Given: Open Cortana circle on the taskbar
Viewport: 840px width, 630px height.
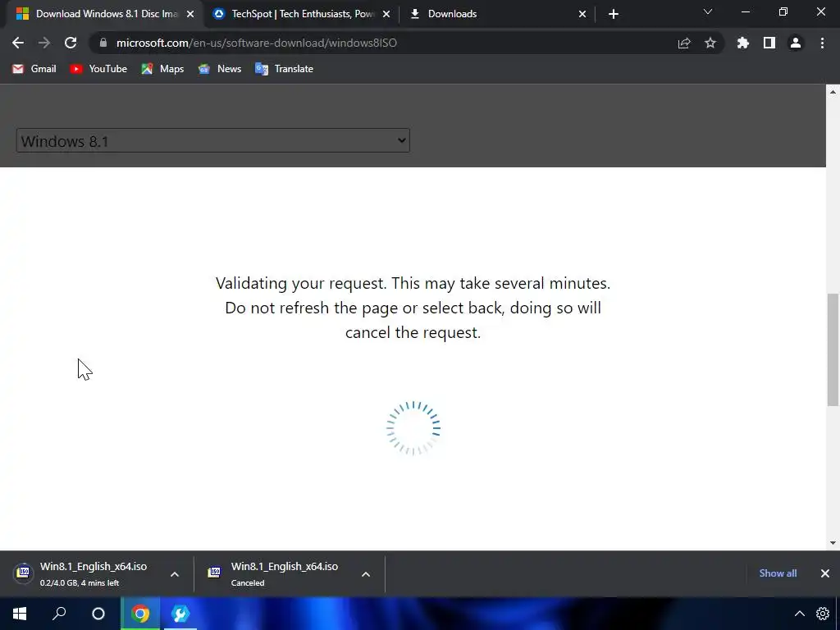Looking at the screenshot, I should pos(98,614).
